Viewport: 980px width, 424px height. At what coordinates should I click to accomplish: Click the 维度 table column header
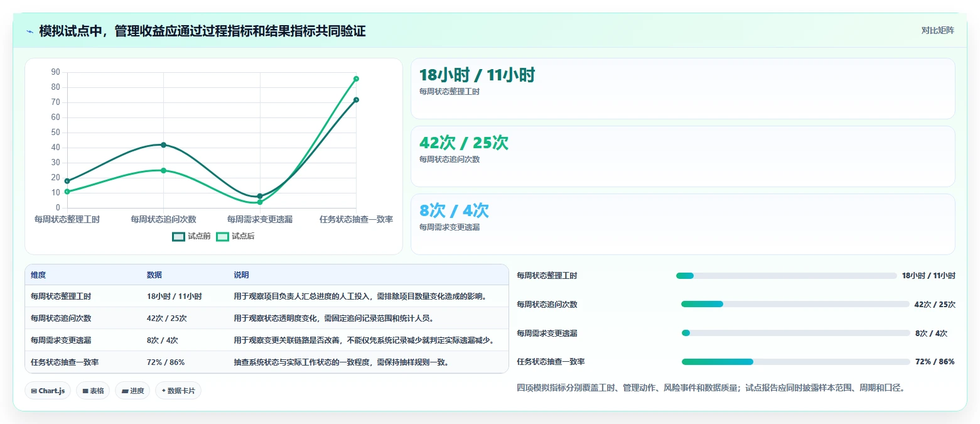click(x=38, y=275)
